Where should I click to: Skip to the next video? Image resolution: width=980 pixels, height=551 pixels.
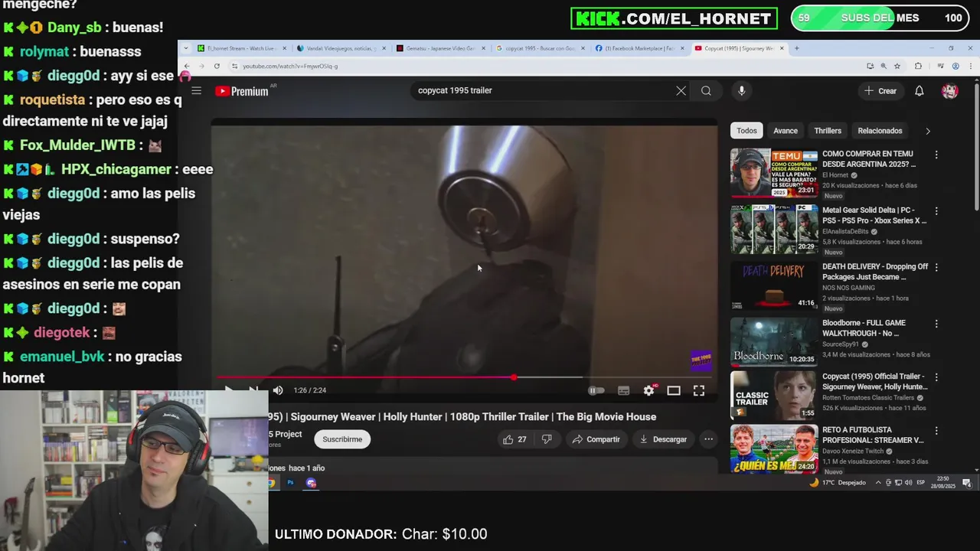253,390
